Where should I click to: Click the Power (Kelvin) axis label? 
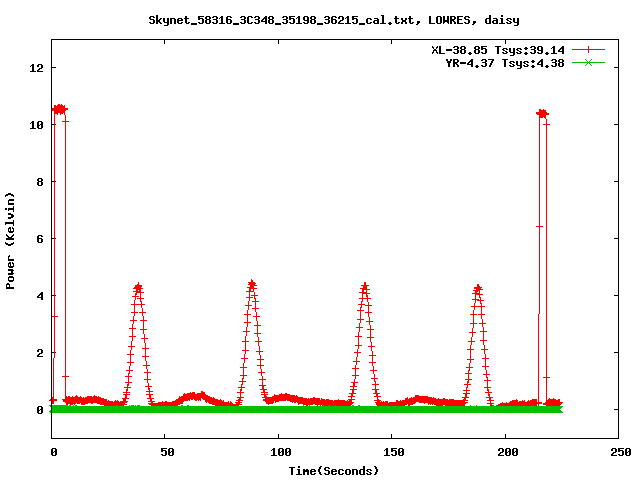[10, 241]
